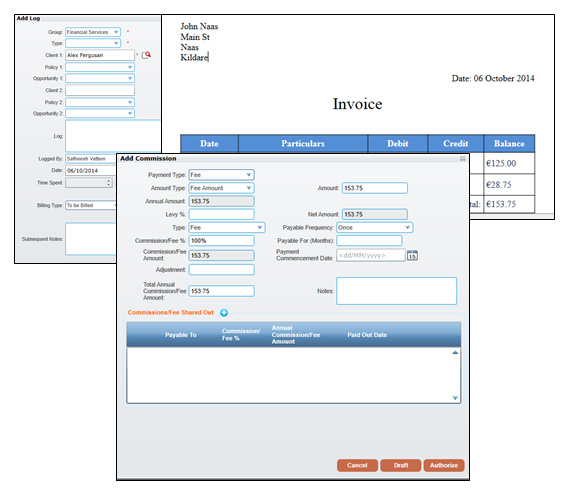Add a Commissions/Fee Shared Out row

coord(224,313)
